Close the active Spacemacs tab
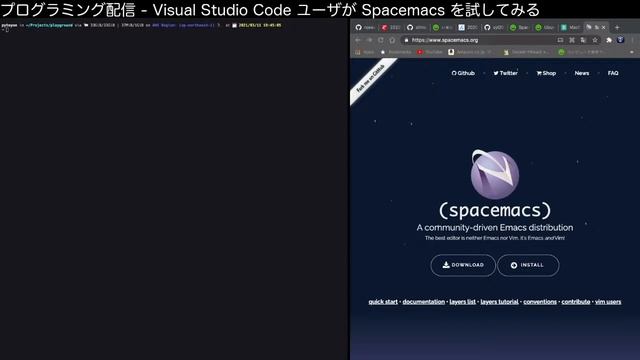Image resolution: width=640 pixels, height=360 pixels. click(x=604, y=27)
